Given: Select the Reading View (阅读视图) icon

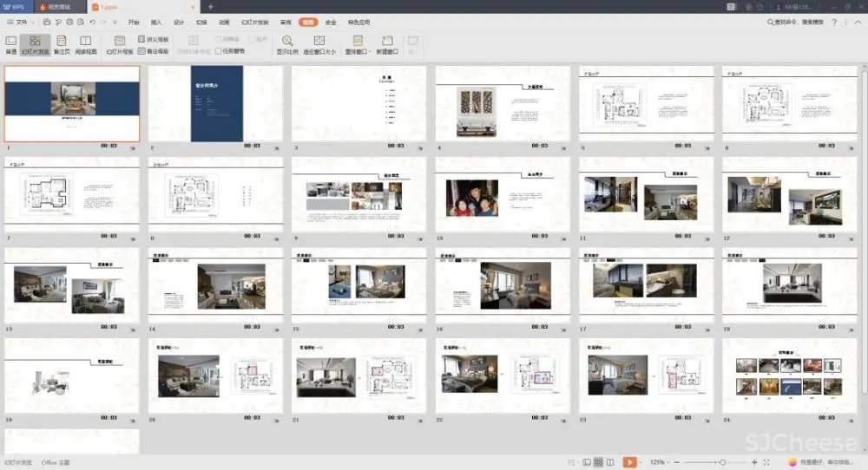Looking at the screenshot, I should [x=85, y=44].
